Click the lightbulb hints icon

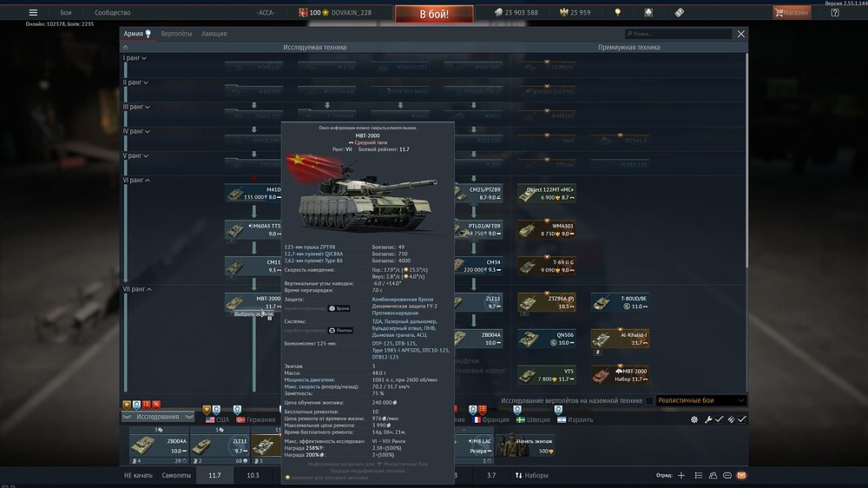pyautogui.click(x=618, y=12)
